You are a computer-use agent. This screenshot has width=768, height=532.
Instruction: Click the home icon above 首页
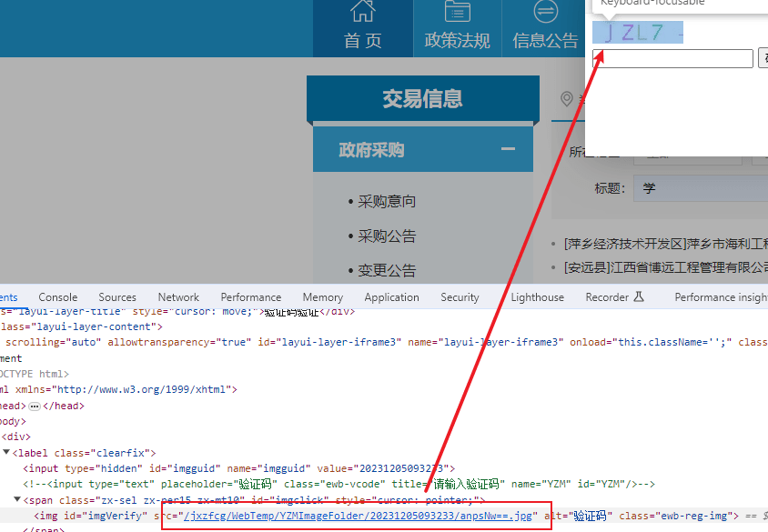(362, 11)
